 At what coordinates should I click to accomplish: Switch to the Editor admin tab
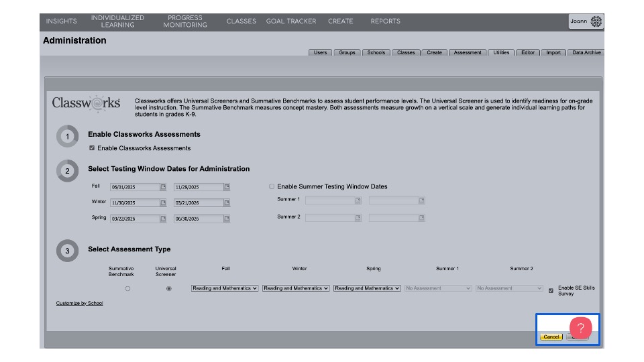click(x=528, y=52)
